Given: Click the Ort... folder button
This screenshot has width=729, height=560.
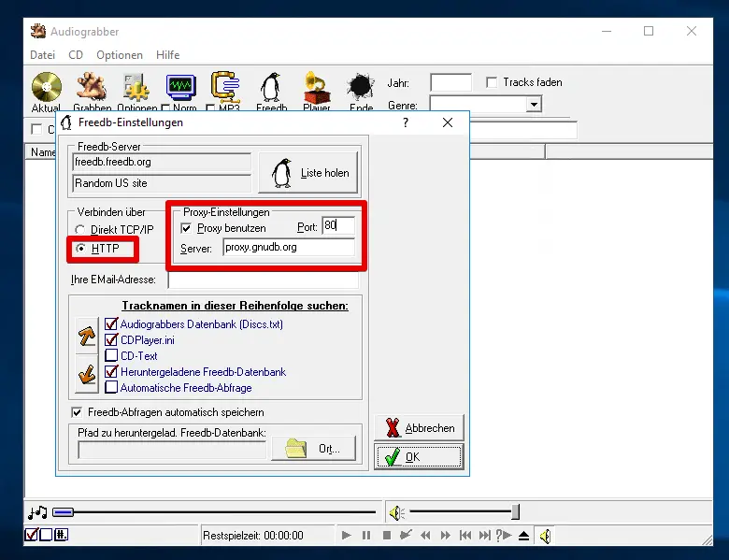Looking at the screenshot, I should (313, 449).
